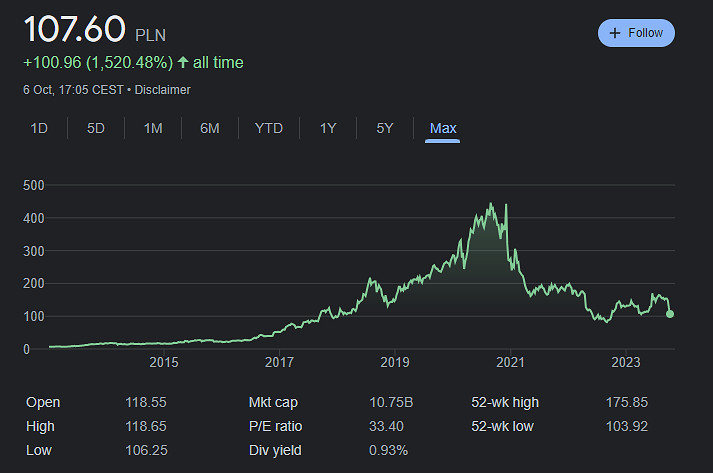Select the 1Y range tab
Viewport: 713px width, 473px height.
(328, 128)
